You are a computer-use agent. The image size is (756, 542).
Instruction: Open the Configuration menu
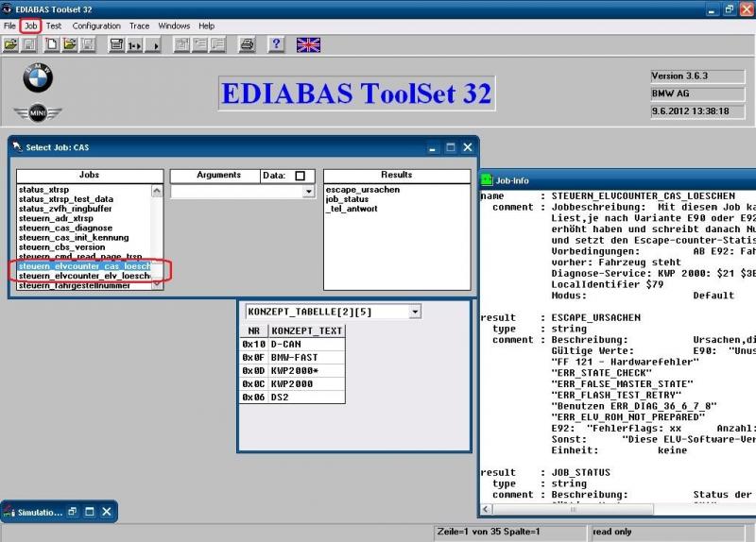click(x=96, y=25)
